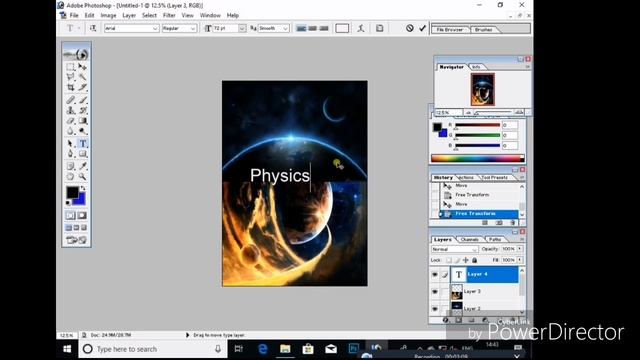The image size is (640, 360).
Task: Select the Notes tool
Action: 70,166
